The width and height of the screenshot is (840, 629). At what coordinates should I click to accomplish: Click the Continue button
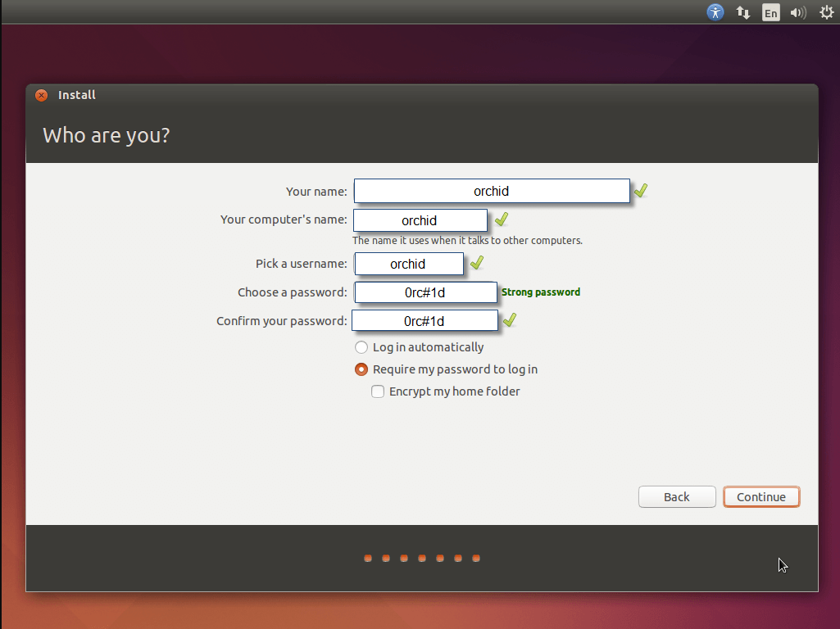761,497
